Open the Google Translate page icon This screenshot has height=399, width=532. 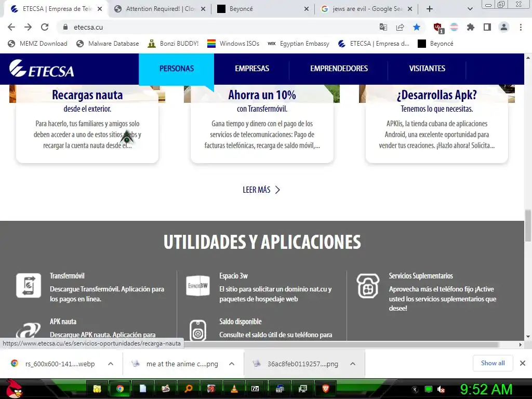coord(383,27)
